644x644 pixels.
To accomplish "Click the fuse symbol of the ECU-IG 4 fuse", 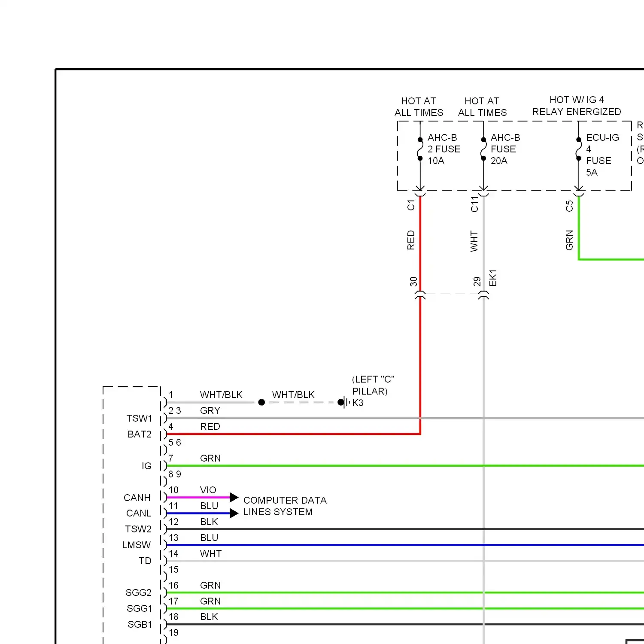I will coord(579,149).
